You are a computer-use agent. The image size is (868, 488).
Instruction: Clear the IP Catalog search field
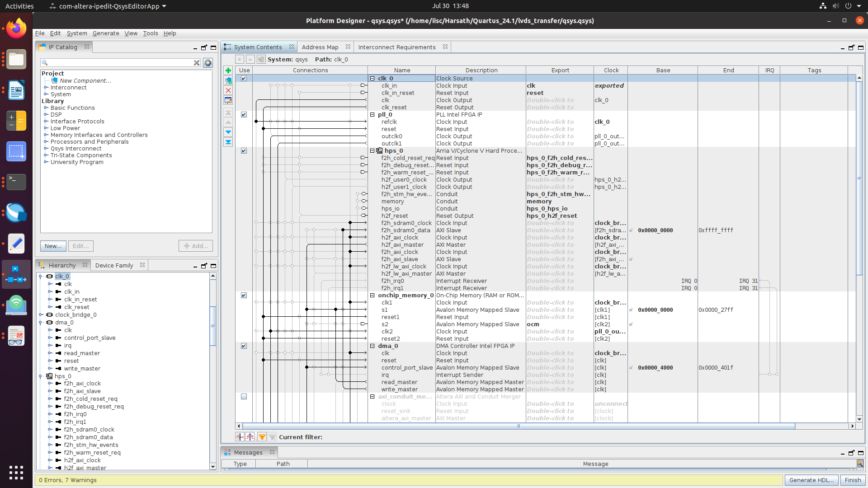197,63
